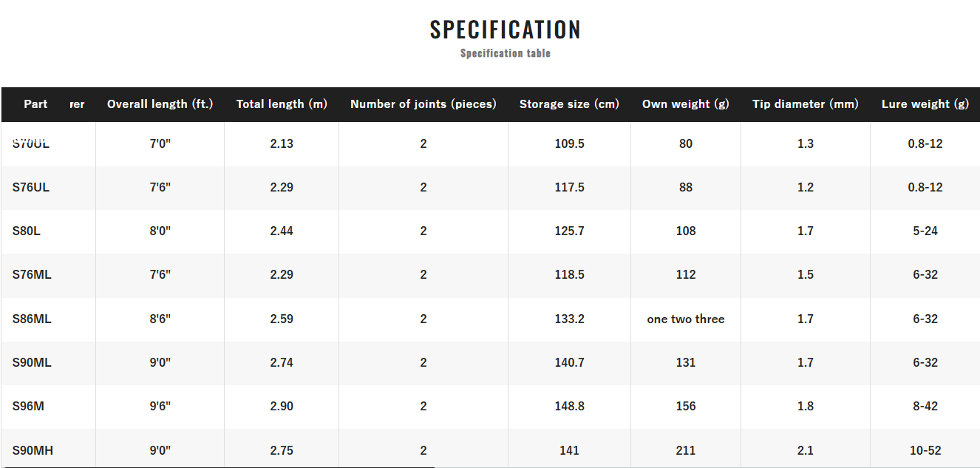Click the 'Specification table' subtitle text
Screen dimensions: 980x468
point(506,53)
